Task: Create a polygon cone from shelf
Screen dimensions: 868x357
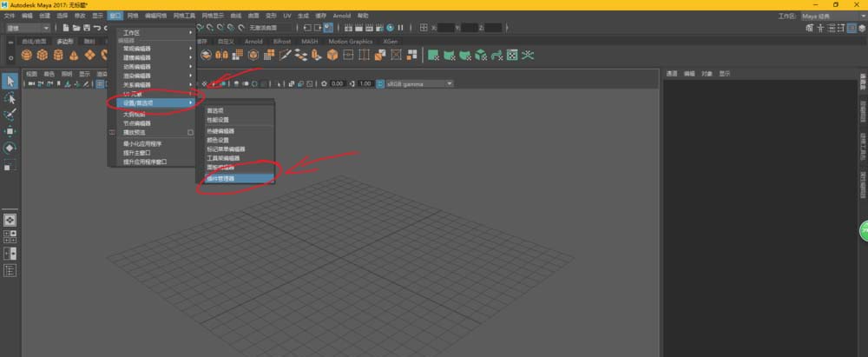Action: [x=74, y=55]
